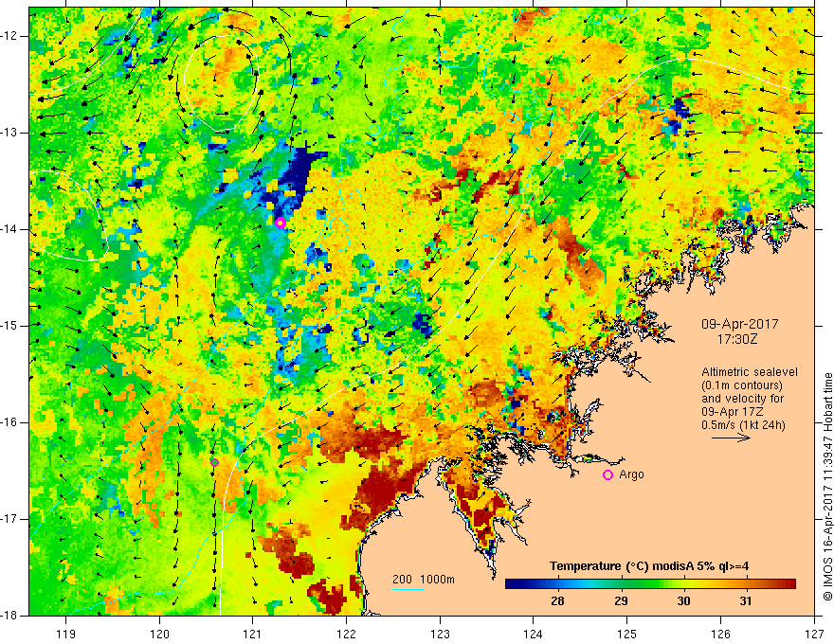
Task: Click the Altimetric sealevel caption line
Action: pyautogui.click(x=750, y=372)
